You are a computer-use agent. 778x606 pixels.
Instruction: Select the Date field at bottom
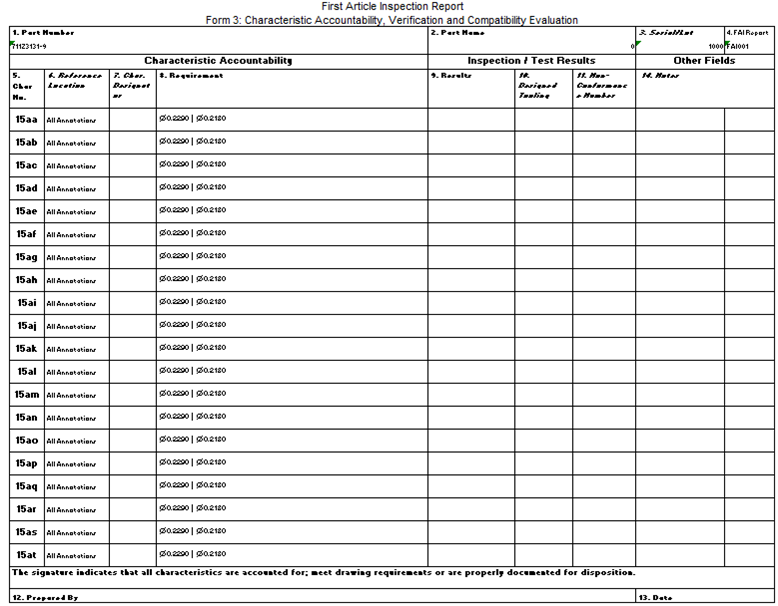705,597
